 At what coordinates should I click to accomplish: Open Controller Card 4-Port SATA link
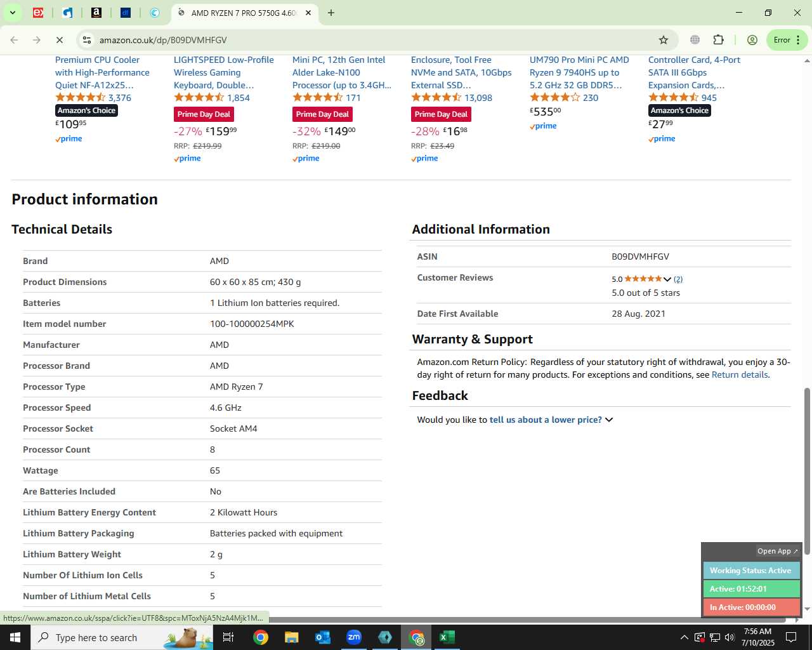(694, 72)
